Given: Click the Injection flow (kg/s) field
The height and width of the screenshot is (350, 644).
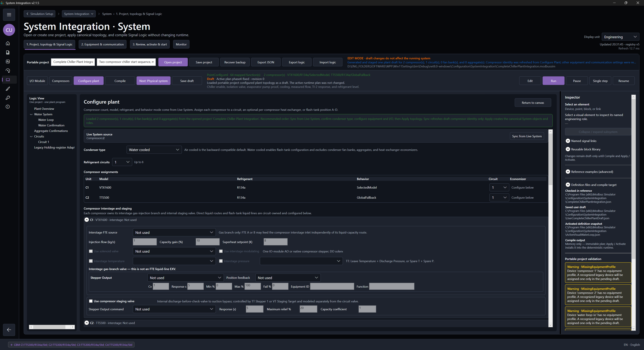Looking at the screenshot, I should click(x=145, y=242).
